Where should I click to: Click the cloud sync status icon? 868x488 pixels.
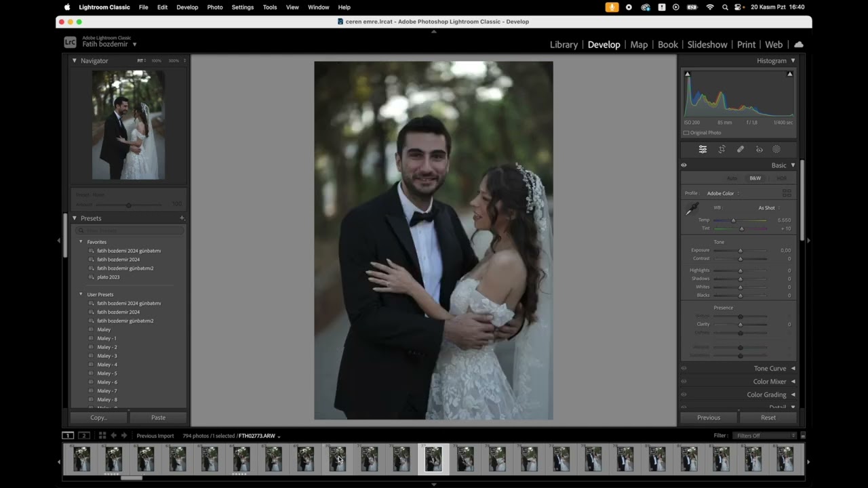coord(799,45)
